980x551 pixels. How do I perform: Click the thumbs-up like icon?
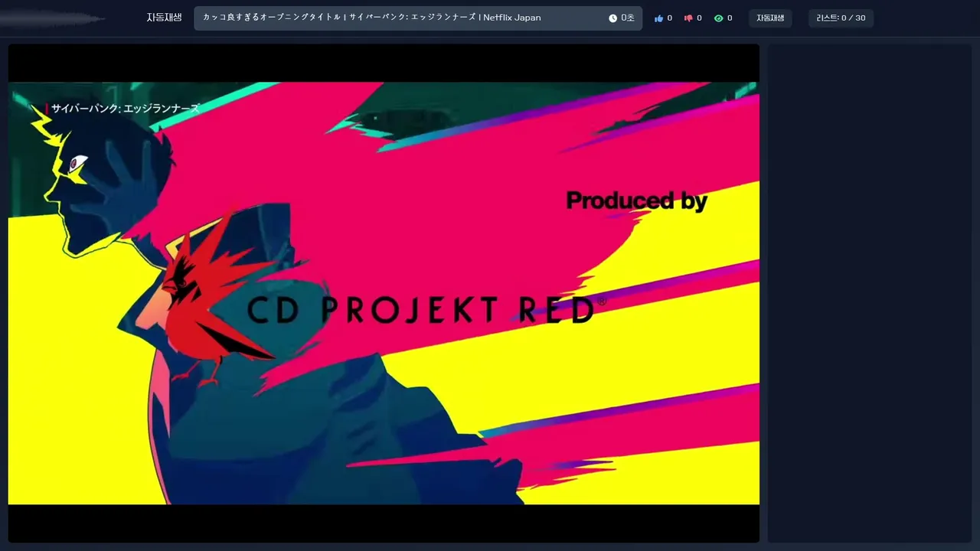tap(658, 18)
